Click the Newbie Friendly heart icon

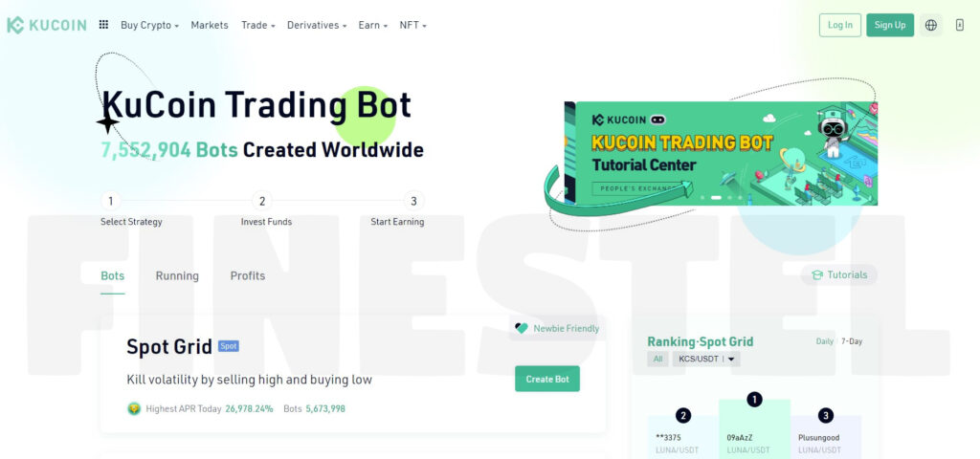(x=522, y=329)
